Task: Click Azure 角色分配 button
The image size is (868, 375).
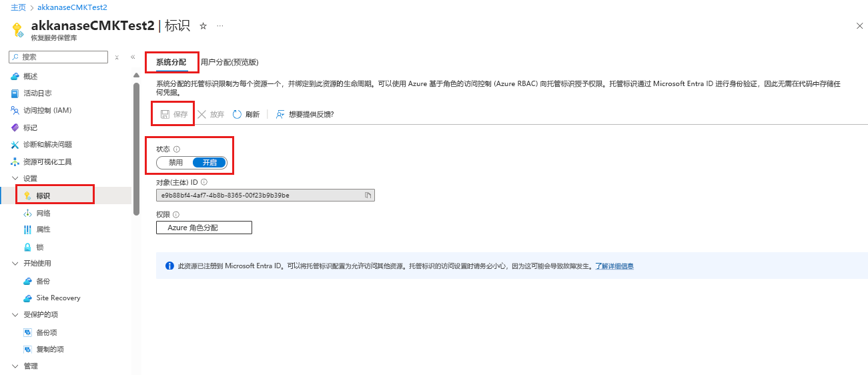Action: (x=204, y=228)
